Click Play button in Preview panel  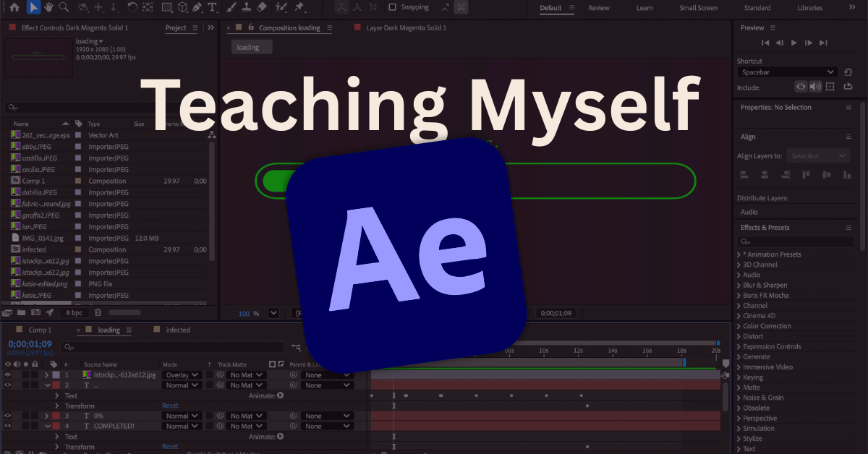794,43
